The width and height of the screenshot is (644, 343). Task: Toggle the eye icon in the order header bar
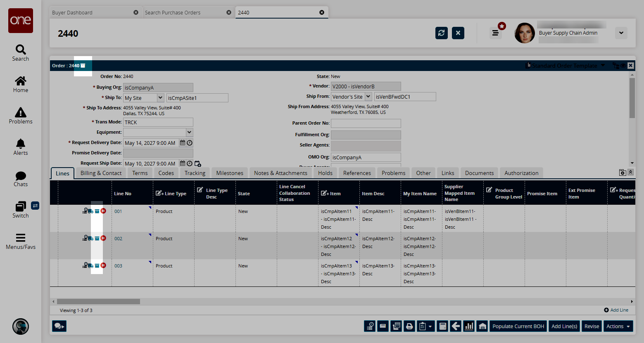tap(623, 66)
